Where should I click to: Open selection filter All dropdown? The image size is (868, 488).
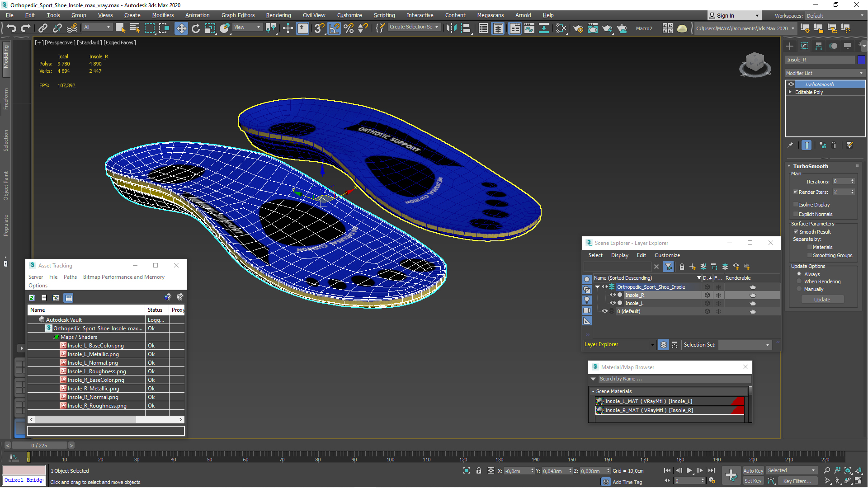pos(97,27)
